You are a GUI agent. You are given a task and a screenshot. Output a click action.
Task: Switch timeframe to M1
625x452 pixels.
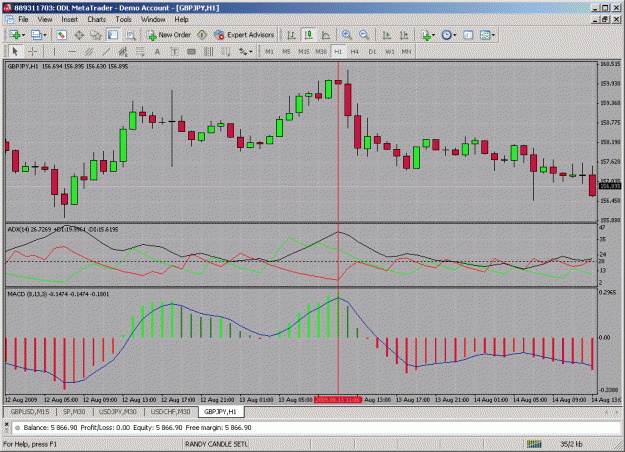click(269, 51)
